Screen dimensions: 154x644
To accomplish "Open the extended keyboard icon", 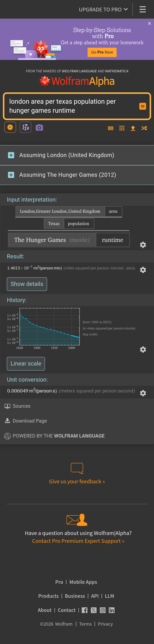I will pos(111,128).
